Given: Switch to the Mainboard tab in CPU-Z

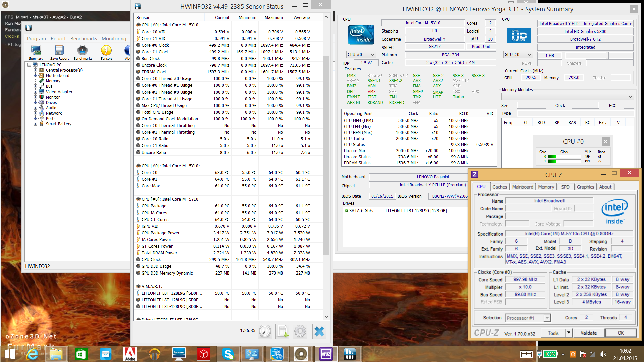Looking at the screenshot, I should point(522,187).
